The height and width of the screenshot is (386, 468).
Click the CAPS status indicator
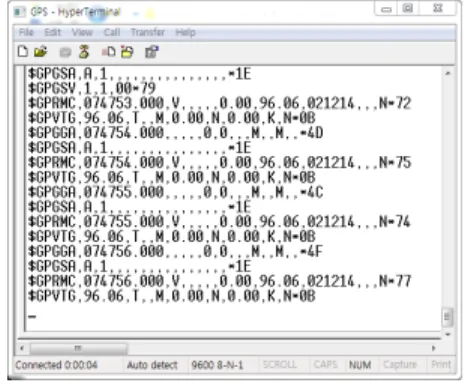[325, 364]
